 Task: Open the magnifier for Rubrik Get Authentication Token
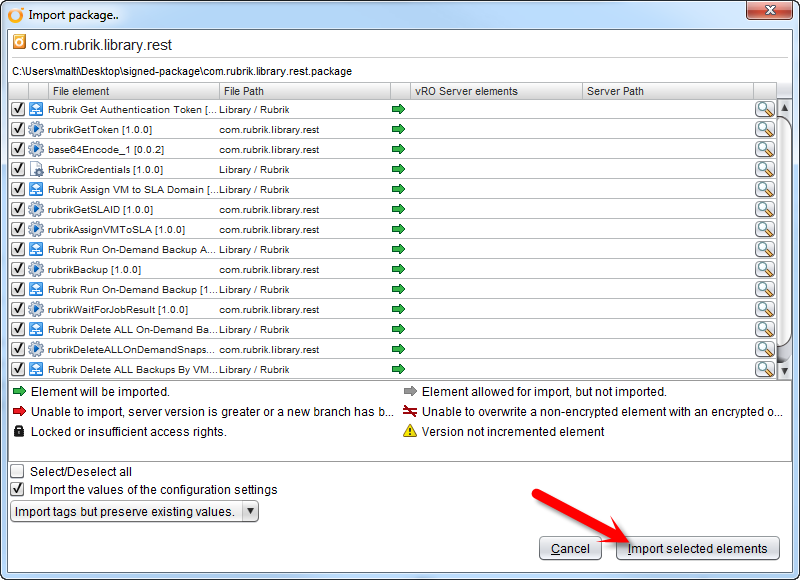coord(764,109)
